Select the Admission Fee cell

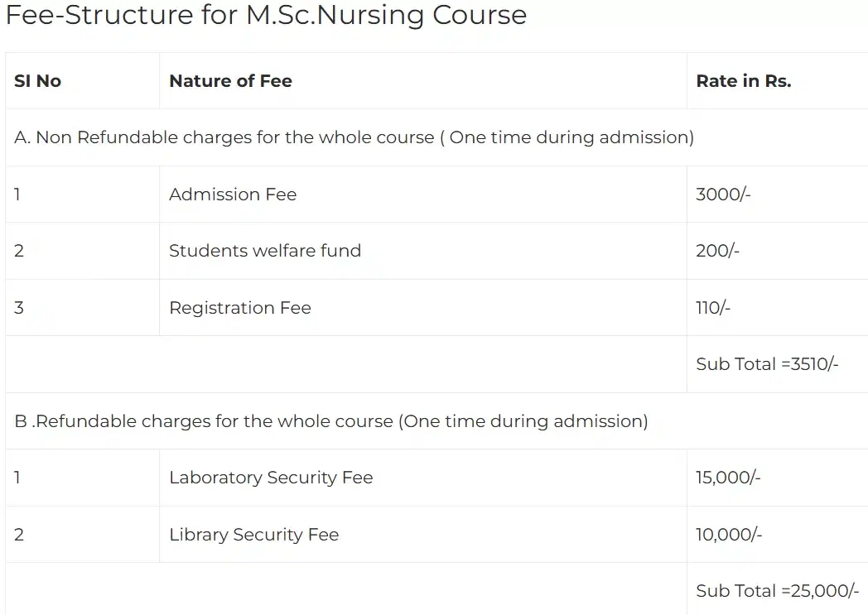(233, 195)
